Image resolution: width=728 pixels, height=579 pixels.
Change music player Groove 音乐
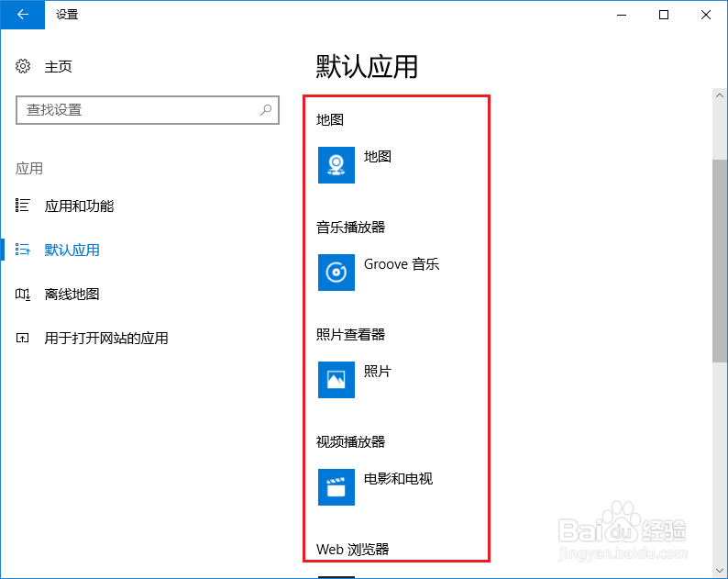(x=402, y=264)
